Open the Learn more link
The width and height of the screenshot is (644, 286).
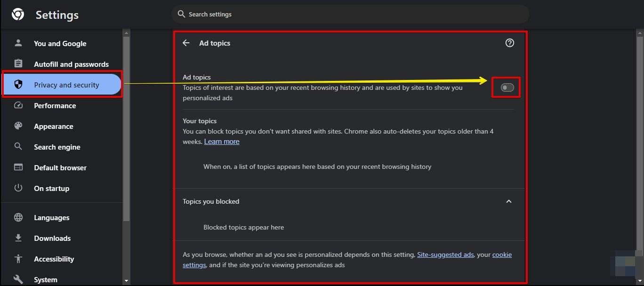tap(222, 142)
